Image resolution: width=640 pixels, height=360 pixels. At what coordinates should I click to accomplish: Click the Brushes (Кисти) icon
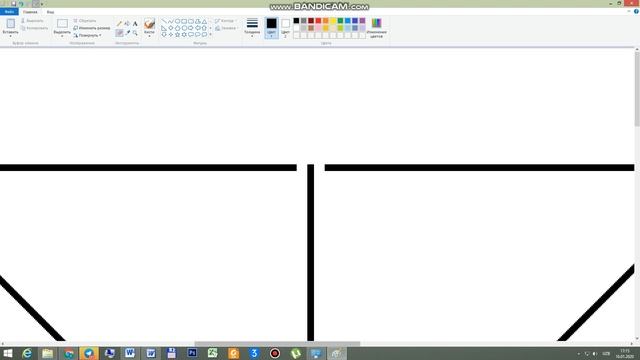149,23
